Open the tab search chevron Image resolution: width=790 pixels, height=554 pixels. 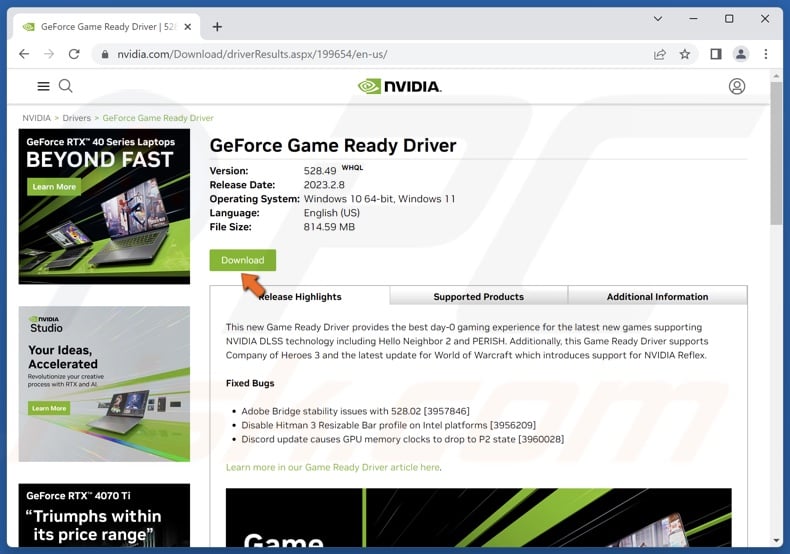(658, 19)
